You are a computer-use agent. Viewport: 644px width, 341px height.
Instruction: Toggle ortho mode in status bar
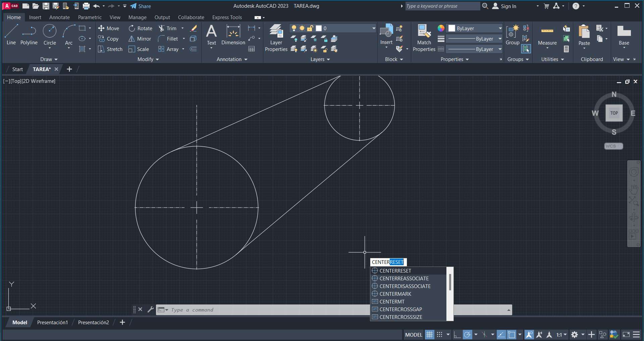[x=457, y=335]
